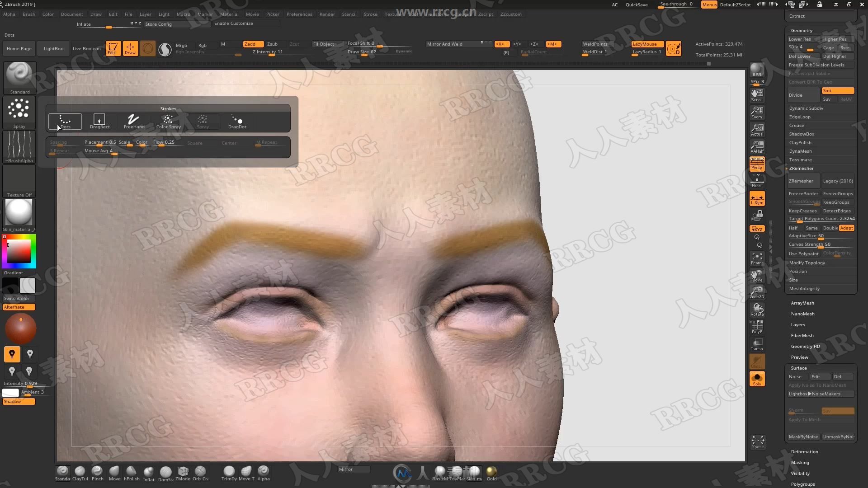This screenshot has height=488, width=868.
Task: Open the Brush menu
Action: (x=29, y=14)
